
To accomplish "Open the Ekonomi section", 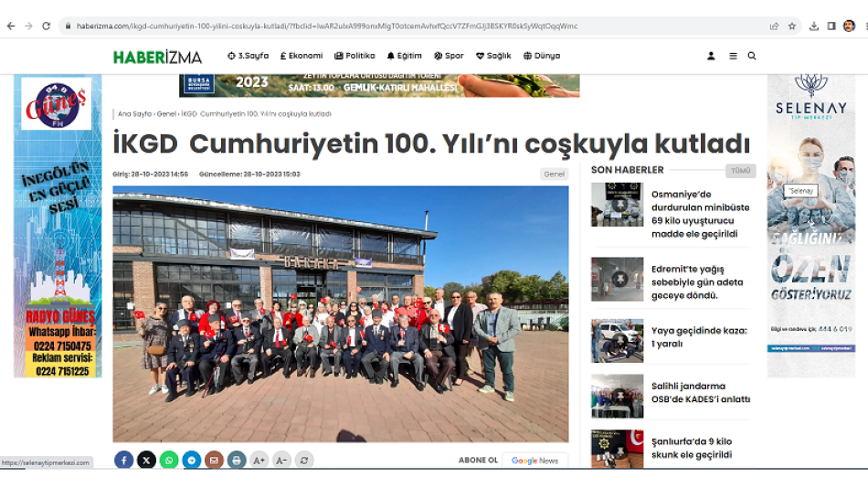I will (302, 56).
